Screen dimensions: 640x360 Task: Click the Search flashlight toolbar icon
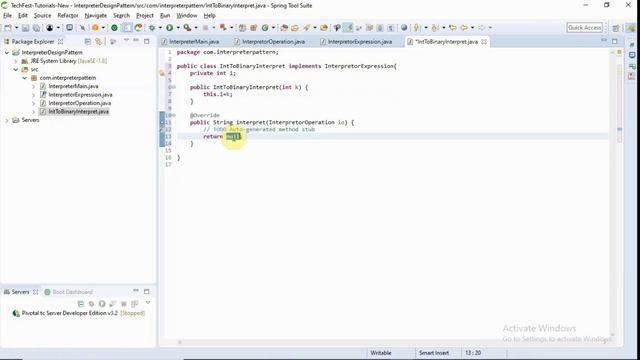306,28
